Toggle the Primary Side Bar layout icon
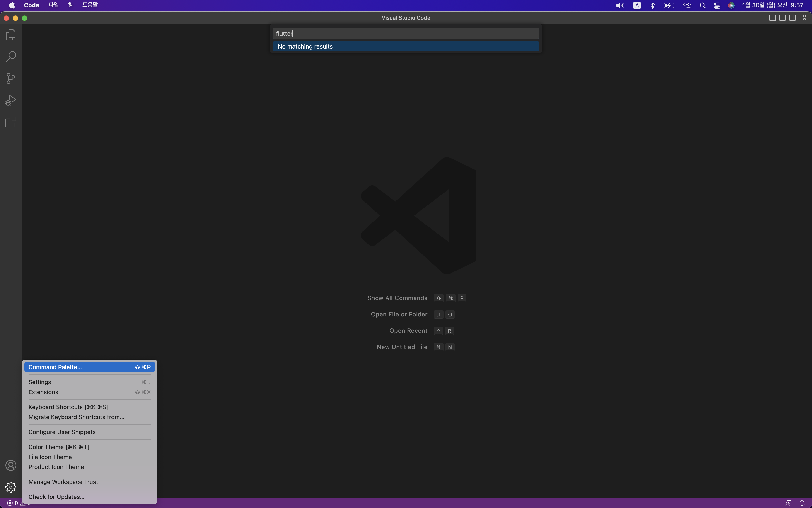The height and width of the screenshot is (508, 812). (772, 18)
